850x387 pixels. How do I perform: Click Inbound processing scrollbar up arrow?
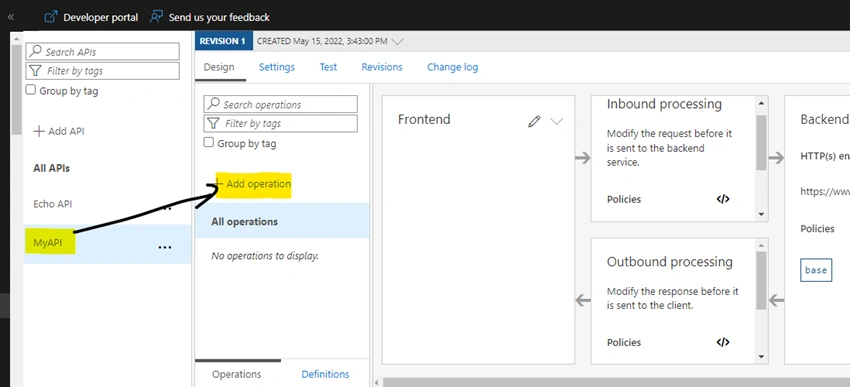(x=762, y=103)
